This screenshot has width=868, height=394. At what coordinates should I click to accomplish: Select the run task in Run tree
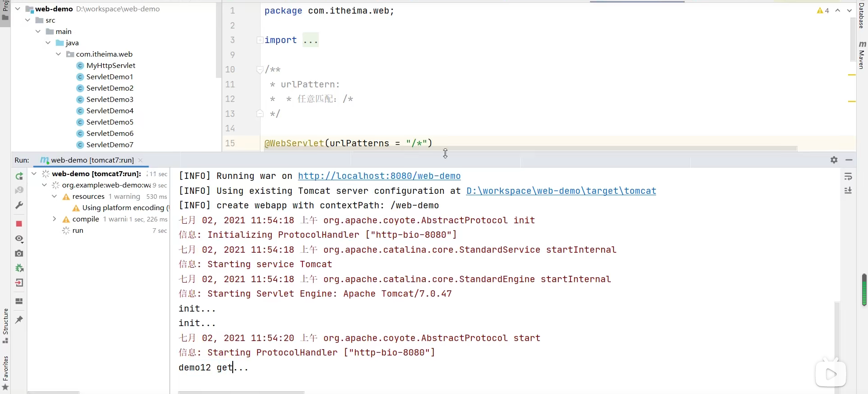coord(78,230)
